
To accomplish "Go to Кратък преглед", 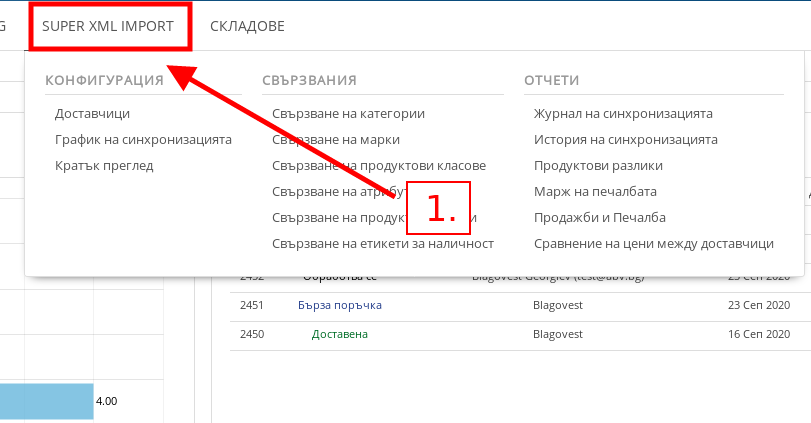I will [104, 166].
